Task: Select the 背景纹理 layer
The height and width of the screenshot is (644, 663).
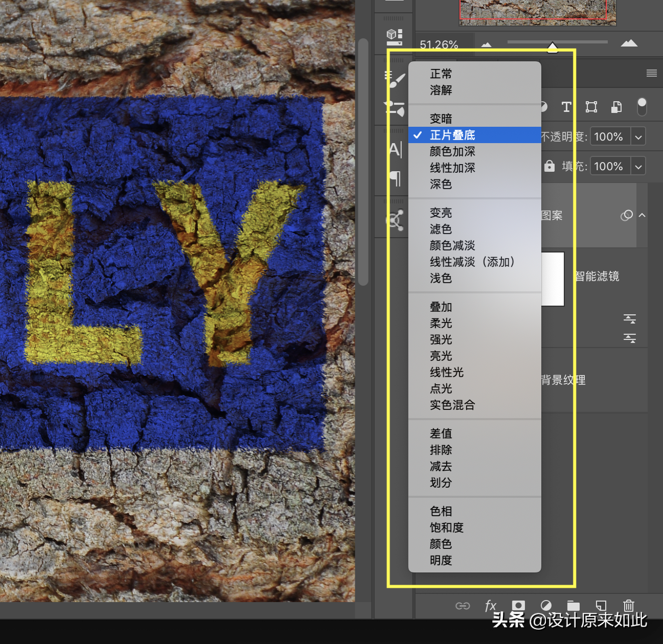Action: 593,380
